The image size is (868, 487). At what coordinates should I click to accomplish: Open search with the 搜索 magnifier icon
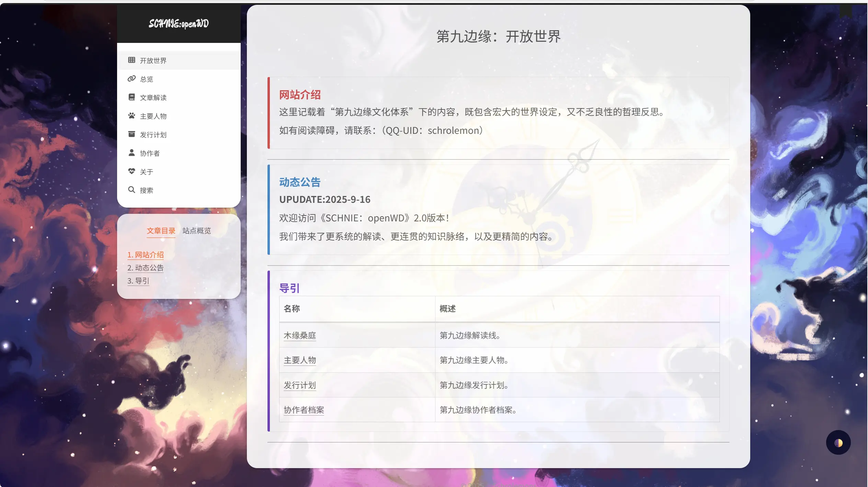[x=132, y=190]
